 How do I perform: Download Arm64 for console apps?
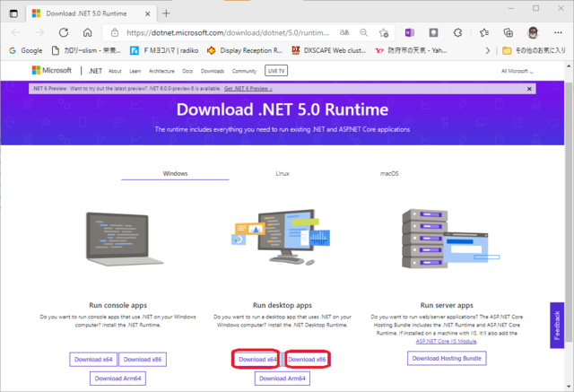coord(117,379)
